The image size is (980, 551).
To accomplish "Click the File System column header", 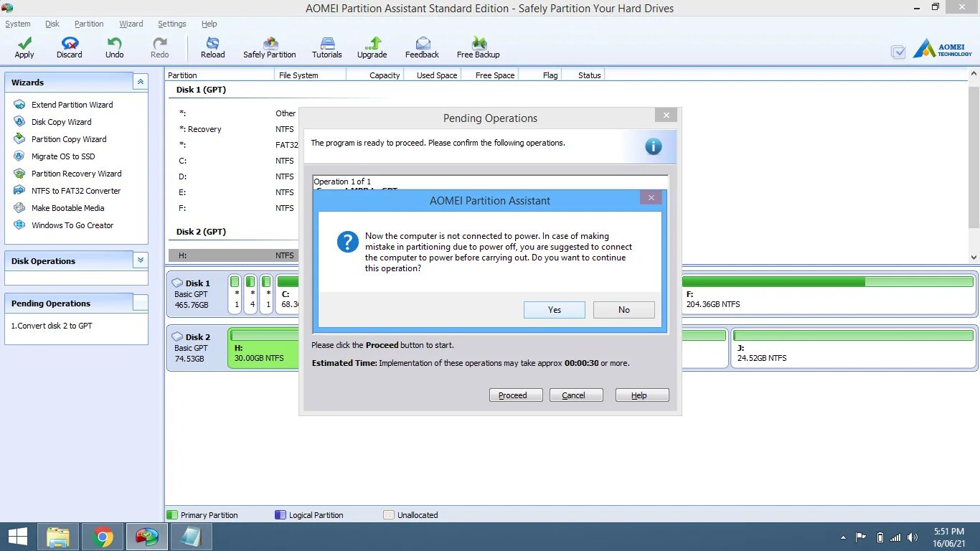I will 310,75.
